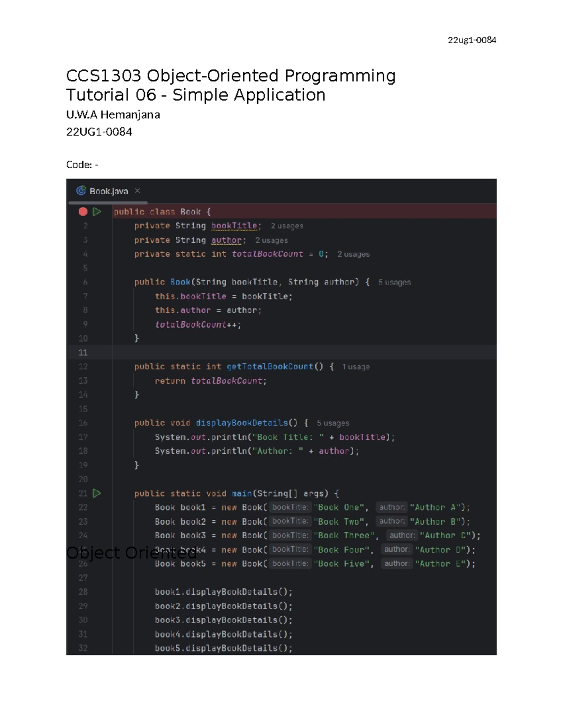Click the author: inlay hint chip on book2 line

point(391,521)
